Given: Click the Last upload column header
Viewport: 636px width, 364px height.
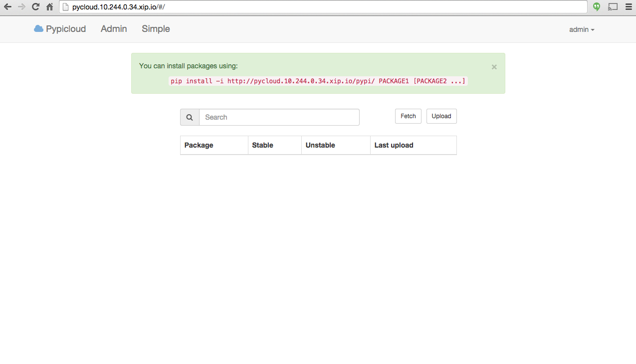Looking at the screenshot, I should click(x=414, y=145).
